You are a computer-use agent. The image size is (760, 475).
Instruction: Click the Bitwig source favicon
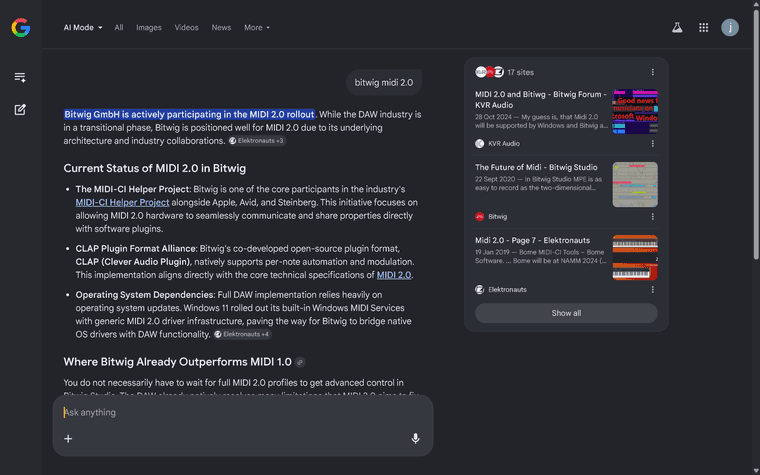(479, 217)
